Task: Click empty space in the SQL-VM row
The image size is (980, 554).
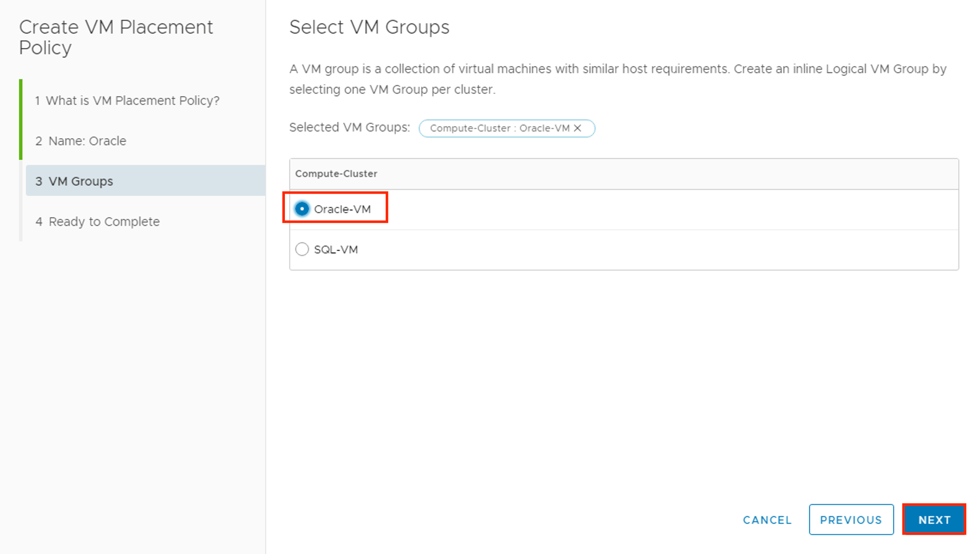Action: pos(644,250)
